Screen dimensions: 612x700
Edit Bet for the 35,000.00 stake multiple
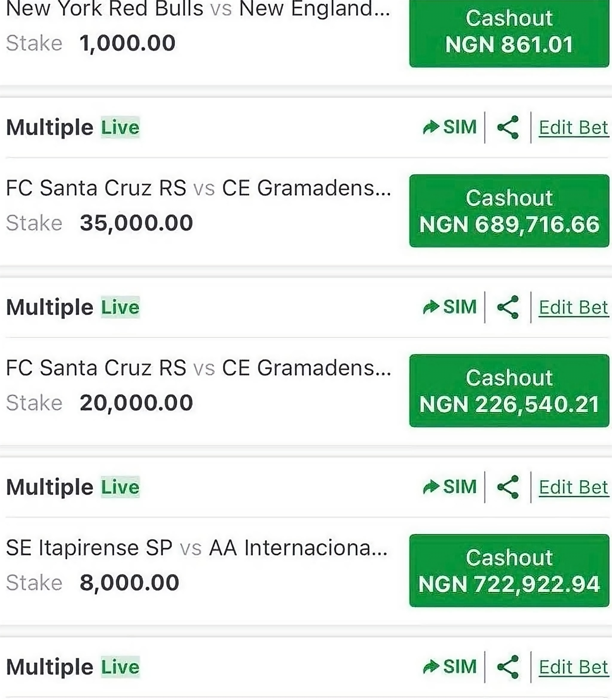pyautogui.click(x=574, y=128)
